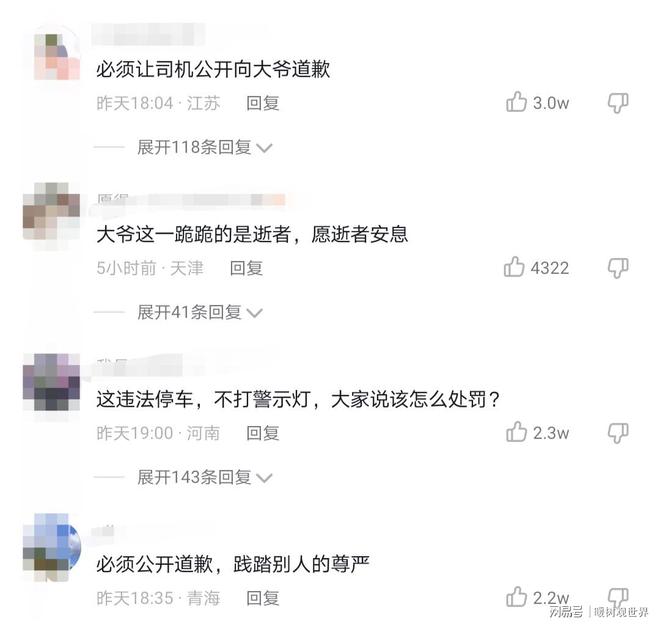660x624 pixels.
Task: Expand 展开118条回复 thread
Action: (x=205, y=147)
